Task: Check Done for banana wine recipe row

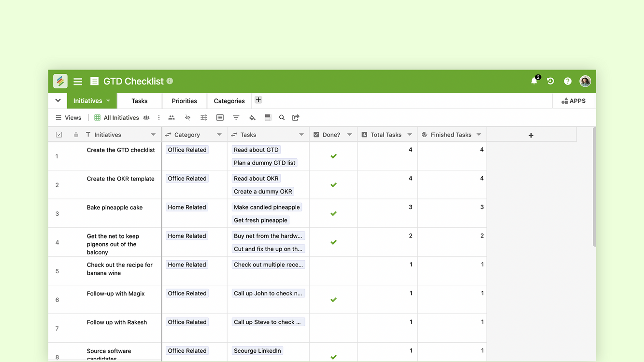Action: click(333, 271)
